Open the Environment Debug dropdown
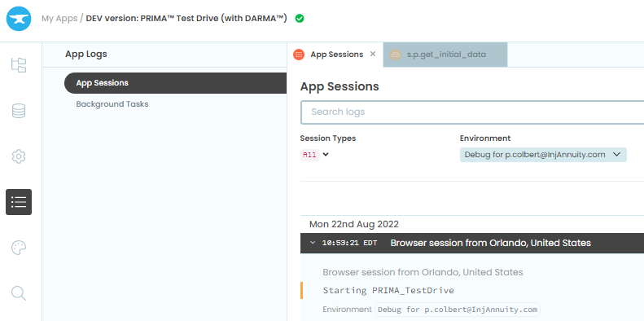Viewport: 644px width, 321px height. tap(543, 155)
